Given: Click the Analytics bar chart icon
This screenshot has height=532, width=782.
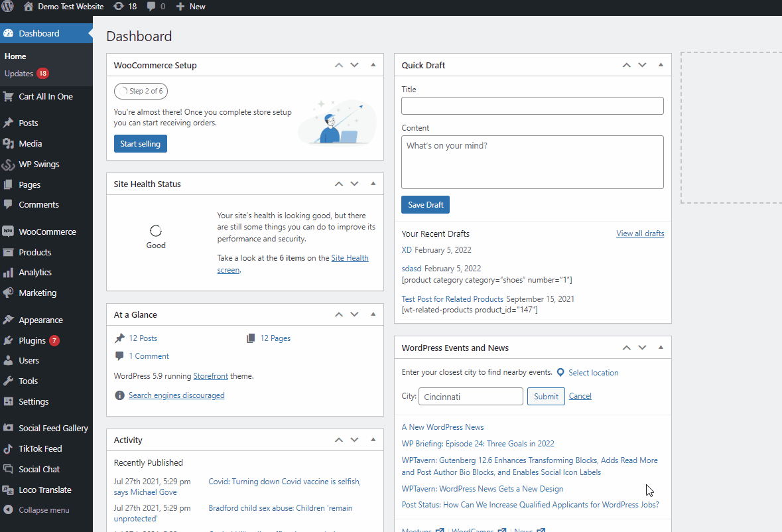Looking at the screenshot, I should tap(8, 273).
